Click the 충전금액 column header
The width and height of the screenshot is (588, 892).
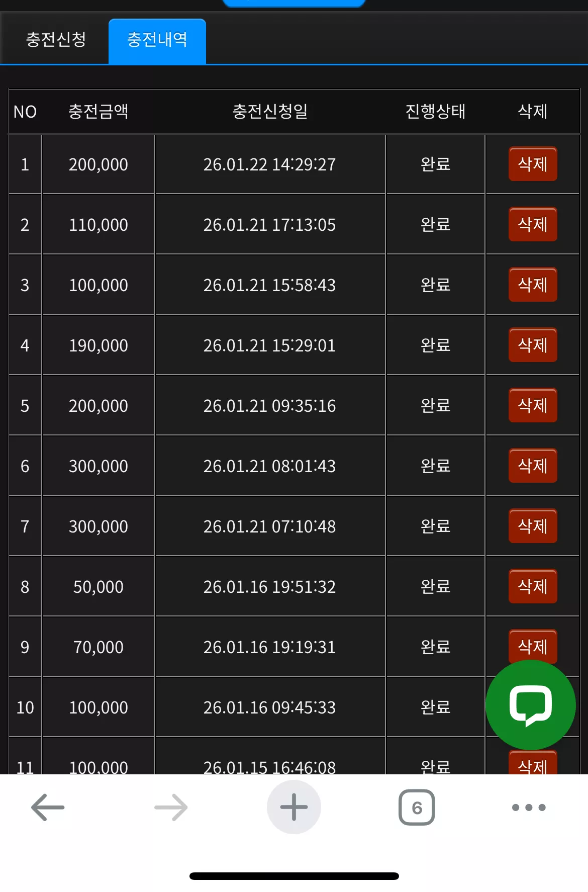click(99, 111)
